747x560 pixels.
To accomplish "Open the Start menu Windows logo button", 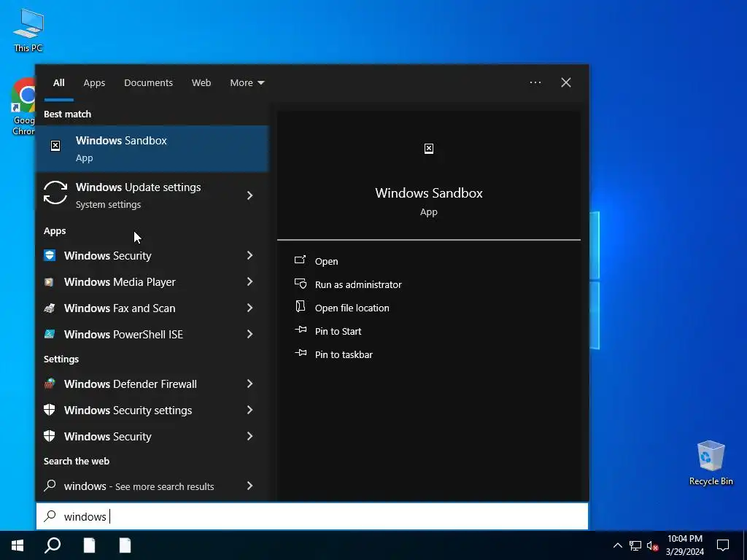I will (18, 545).
